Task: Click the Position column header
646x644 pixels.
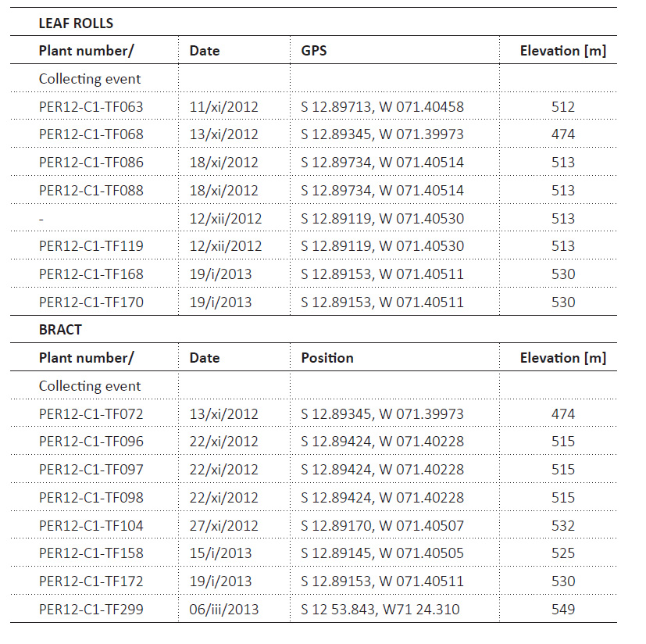Action: coord(327,358)
